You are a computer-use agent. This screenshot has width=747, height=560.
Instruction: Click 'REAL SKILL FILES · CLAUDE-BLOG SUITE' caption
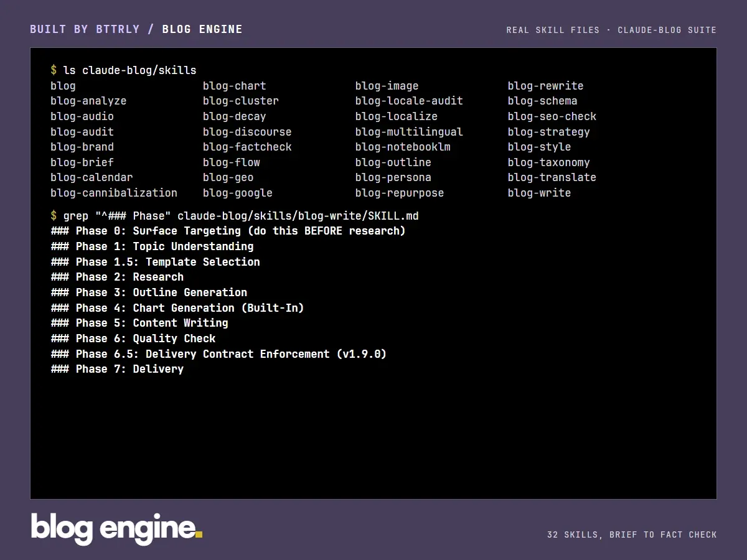click(x=611, y=30)
